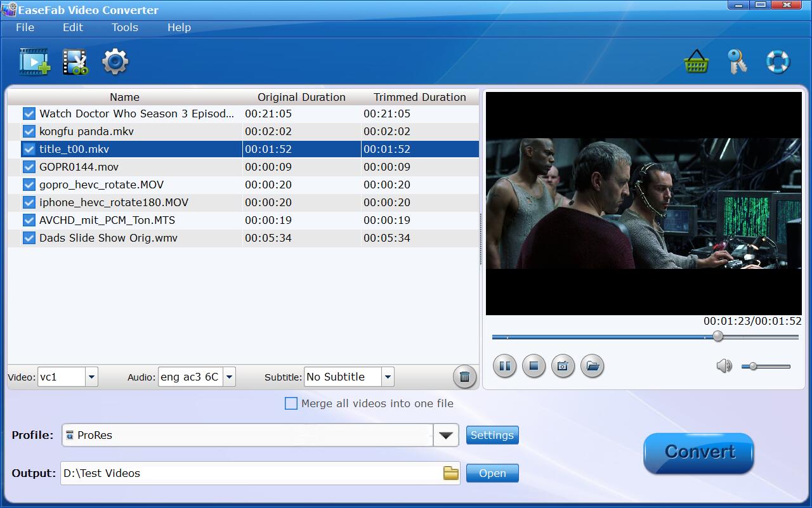Uncheck iphone_hevc_rotate180.MOV checkbox

coord(29,202)
